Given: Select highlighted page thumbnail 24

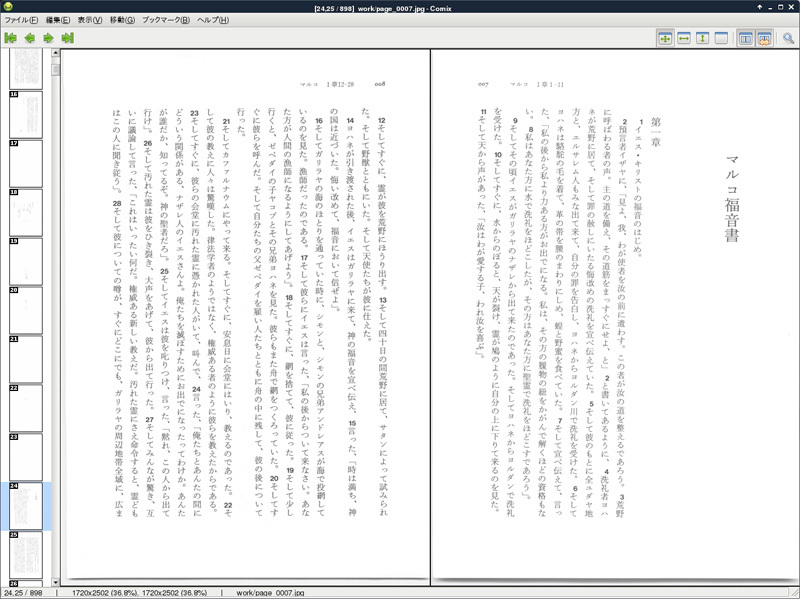Looking at the screenshot, I should 26,506.
